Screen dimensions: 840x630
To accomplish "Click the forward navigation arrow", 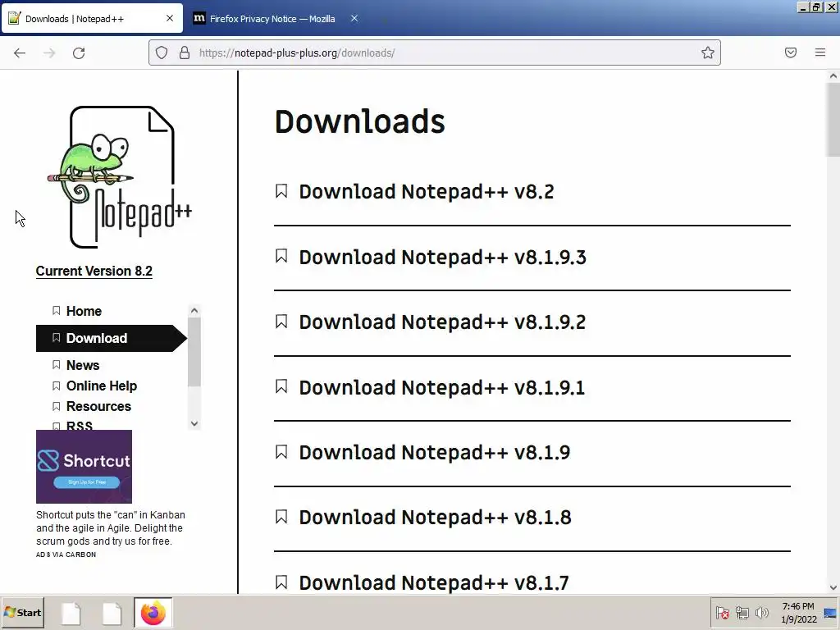I will 49,52.
